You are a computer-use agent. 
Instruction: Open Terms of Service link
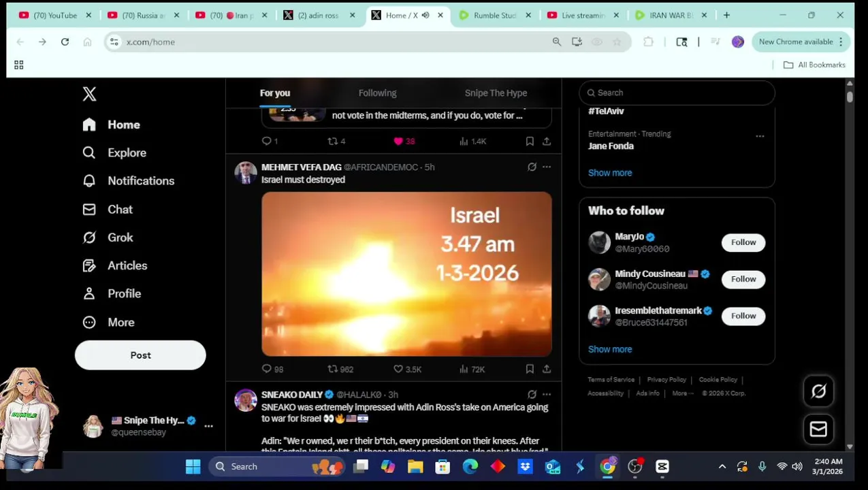(611, 380)
